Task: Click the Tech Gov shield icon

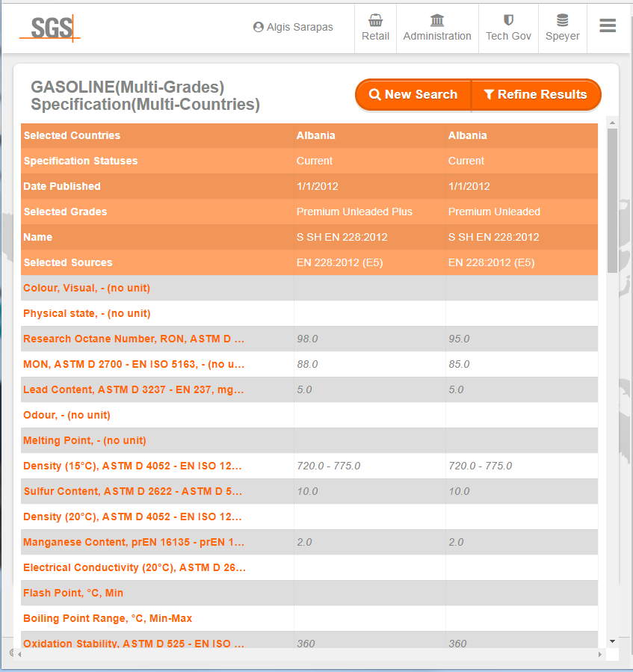Action: point(508,20)
